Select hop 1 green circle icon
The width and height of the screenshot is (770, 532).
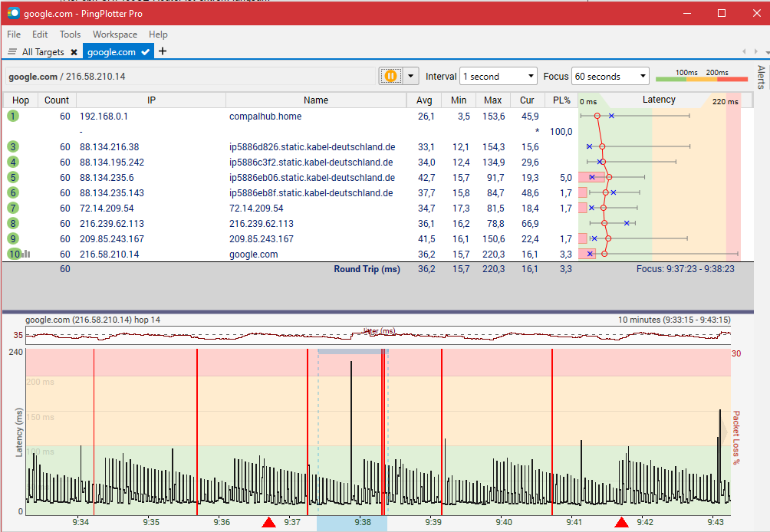pos(13,116)
